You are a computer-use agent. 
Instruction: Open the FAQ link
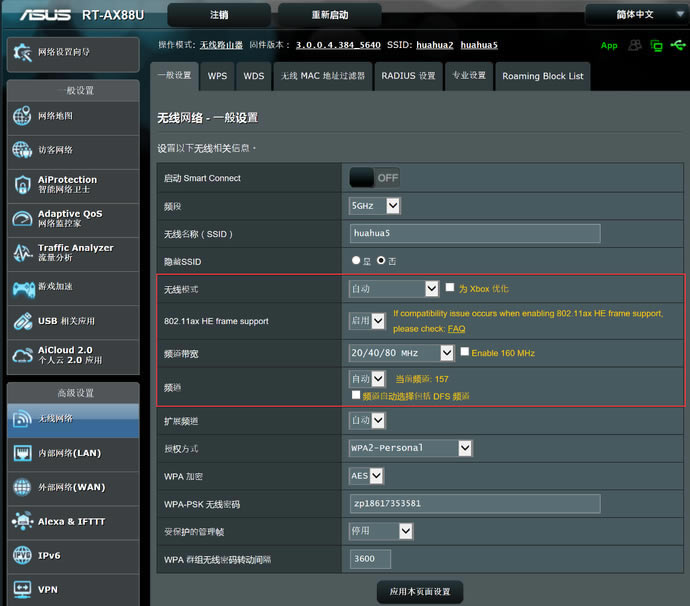(456, 329)
